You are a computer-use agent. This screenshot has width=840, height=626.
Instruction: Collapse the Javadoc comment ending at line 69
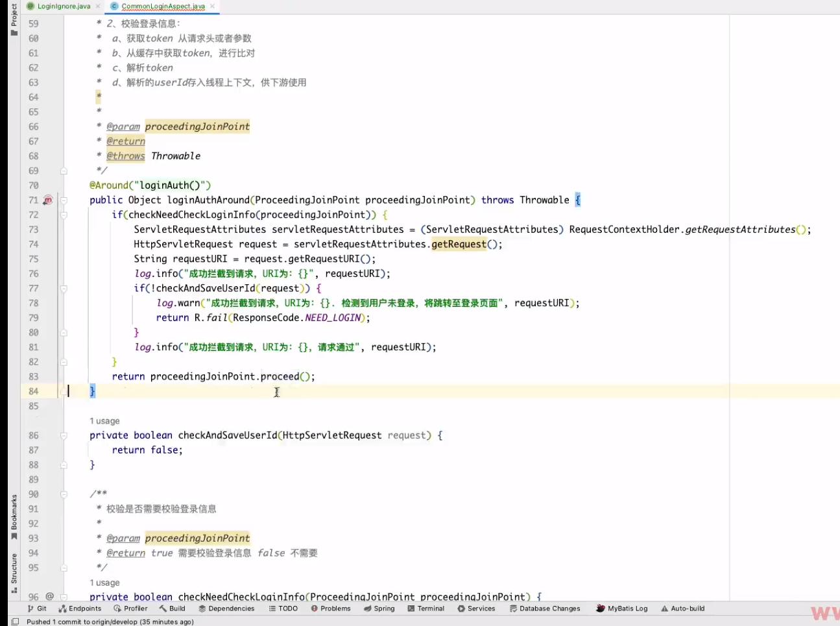tap(64, 171)
